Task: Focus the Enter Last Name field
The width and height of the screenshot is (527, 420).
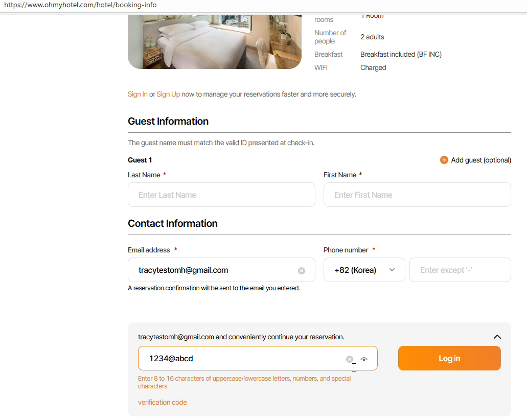Action: tap(221, 195)
